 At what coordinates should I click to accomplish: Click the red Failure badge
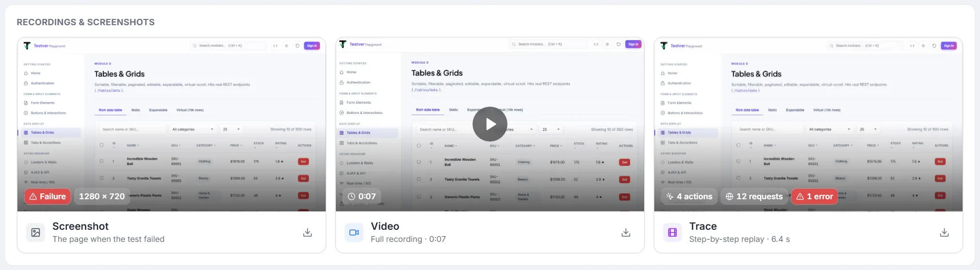pyautogui.click(x=47, y=196)
